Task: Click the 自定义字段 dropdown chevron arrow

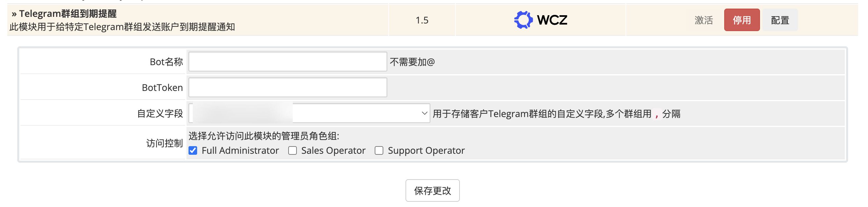Action: pyautogui.click(x=424, y=113)
